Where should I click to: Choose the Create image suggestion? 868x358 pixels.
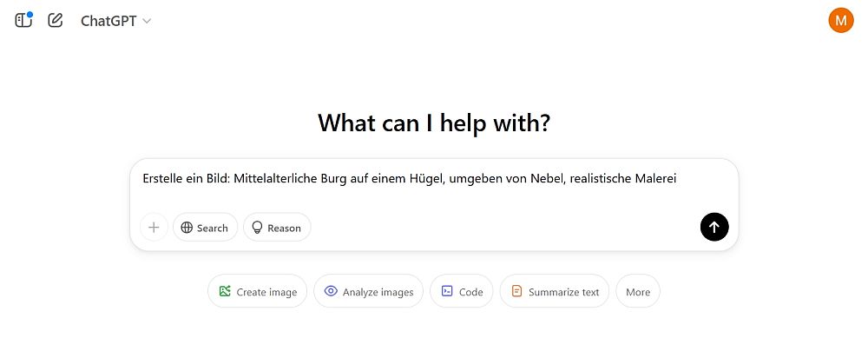pos(258,292)
